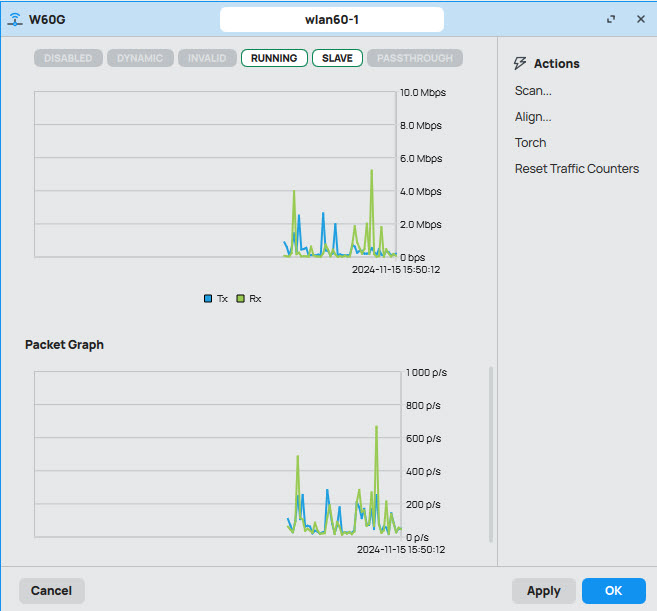
Task: Click the 200 p/s axis label
Action: (423, 505)
